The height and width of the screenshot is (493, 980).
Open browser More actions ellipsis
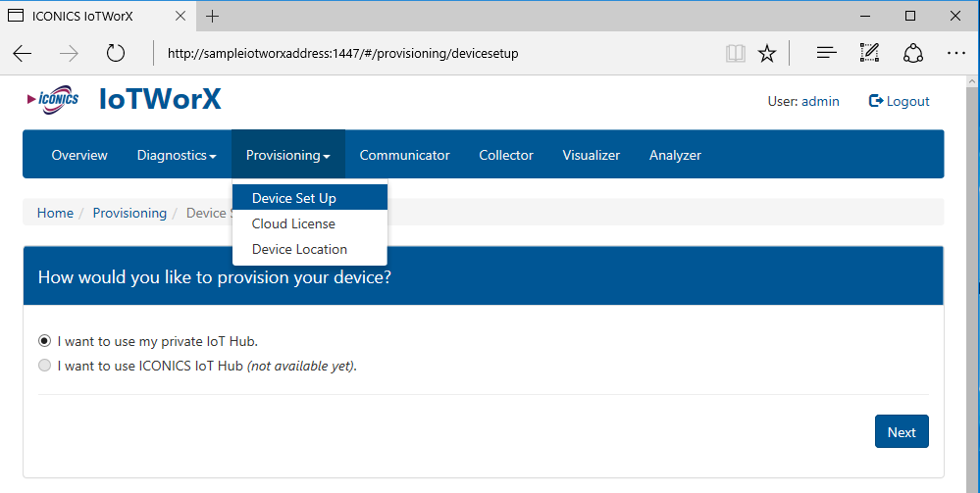[955, 53]
